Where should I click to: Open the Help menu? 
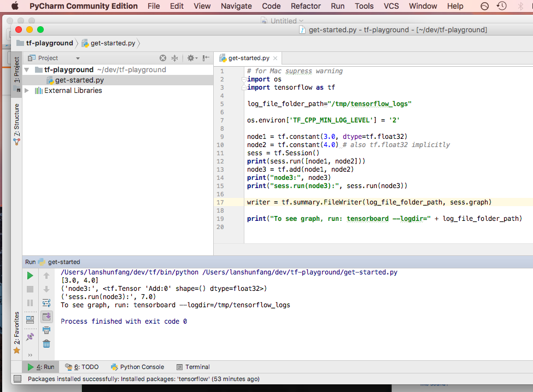455,6
